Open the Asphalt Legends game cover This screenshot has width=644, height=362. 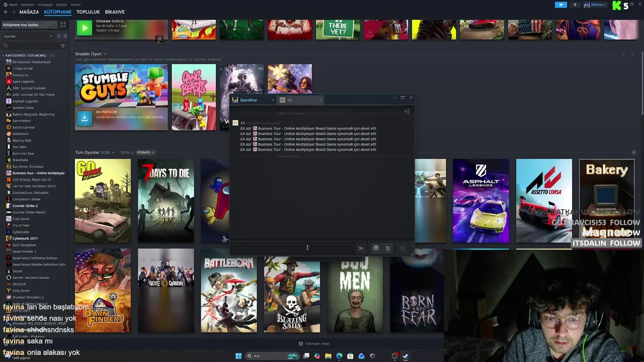480,201
